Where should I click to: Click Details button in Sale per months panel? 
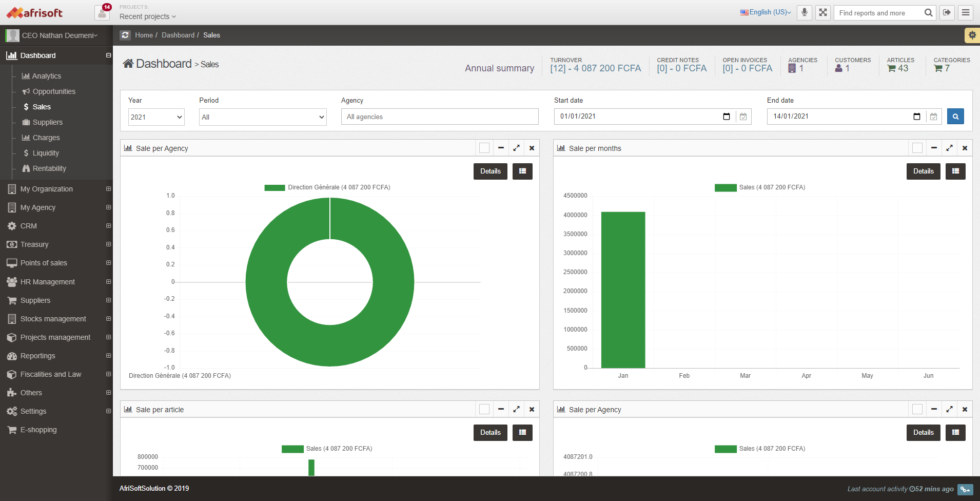(923, 171)
